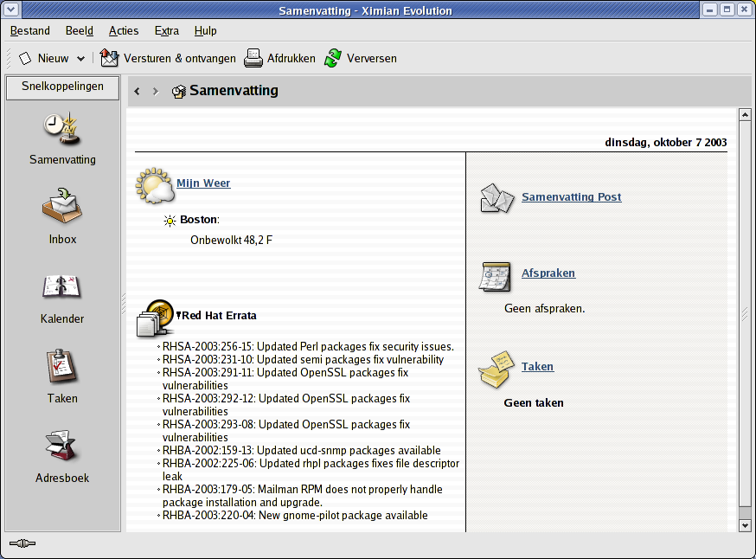
Task: Open the Samenvatting shortcut icon
Action: 62,129
